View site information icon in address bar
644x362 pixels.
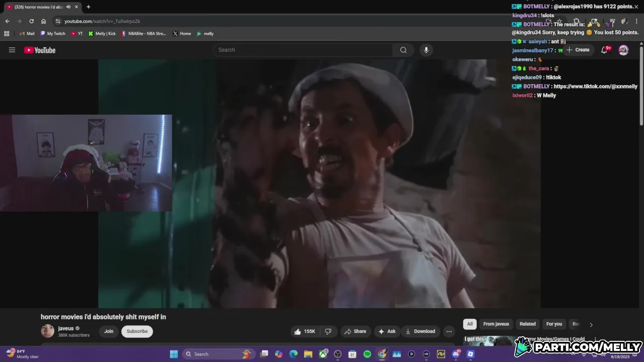58,21
